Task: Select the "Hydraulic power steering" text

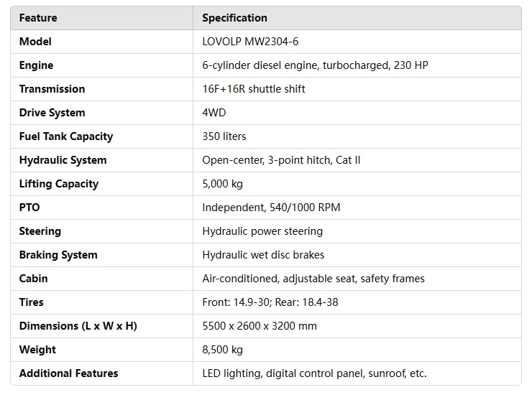Action: (262, 231)
